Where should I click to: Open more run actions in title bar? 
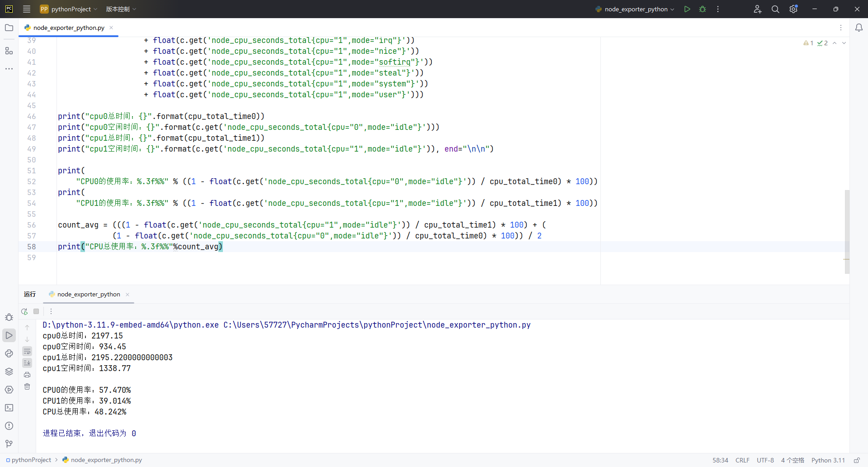pos(718,9)
